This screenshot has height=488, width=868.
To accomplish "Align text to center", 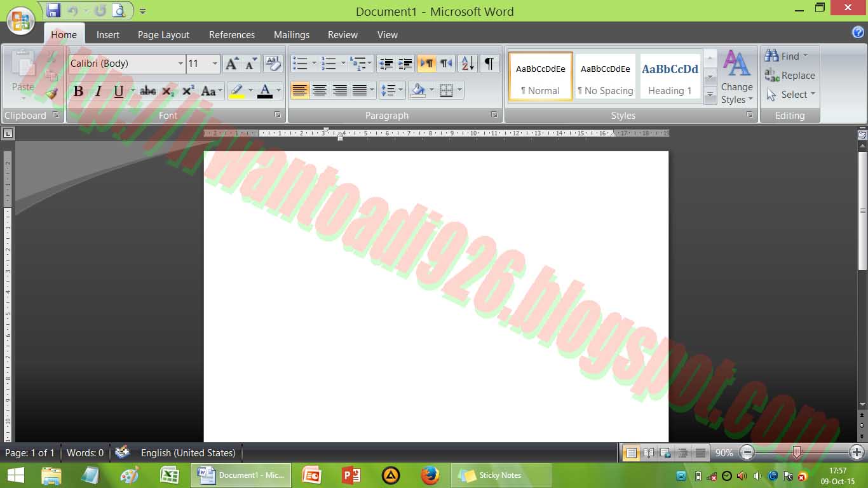I will click(320, 91).
